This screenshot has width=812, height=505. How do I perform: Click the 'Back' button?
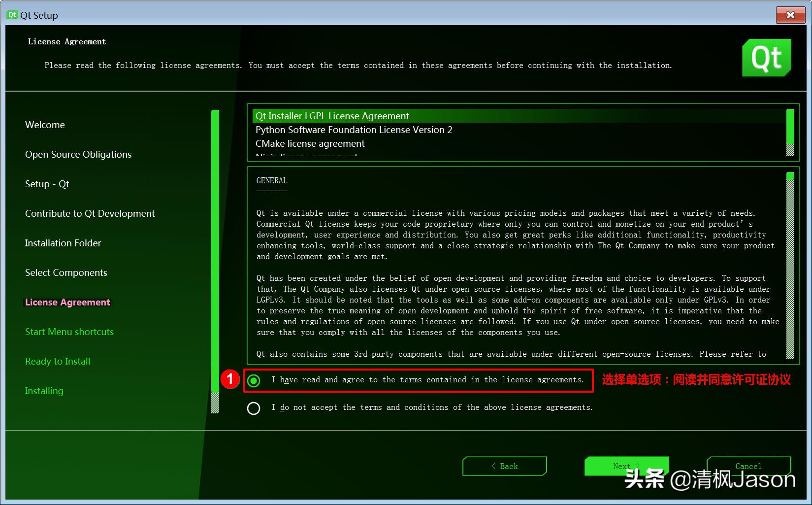[x=504, y=466]
